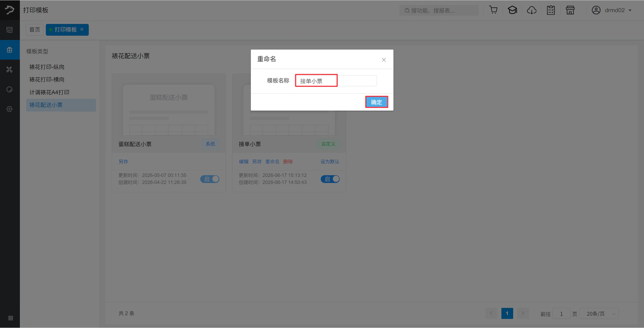Toggle the 接单小票 enable switch
This screenshot has width=644, height=328.
pos(330,179)
